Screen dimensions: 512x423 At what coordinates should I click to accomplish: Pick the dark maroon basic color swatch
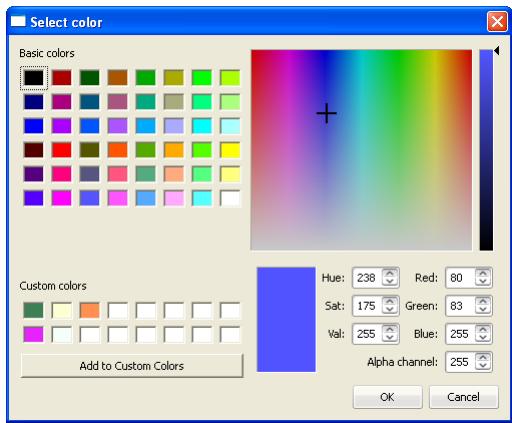pos(34,150)
